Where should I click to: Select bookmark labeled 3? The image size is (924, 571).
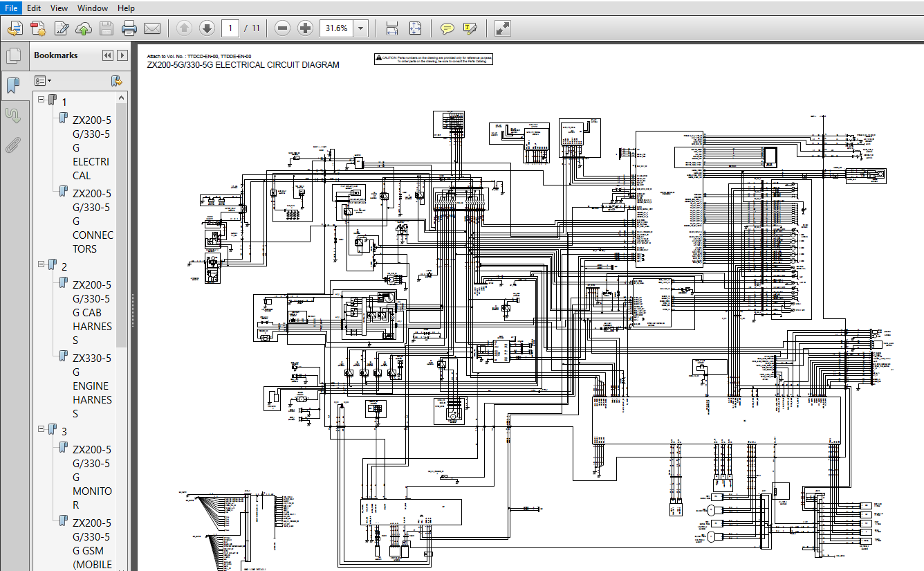tap(64, 431)
